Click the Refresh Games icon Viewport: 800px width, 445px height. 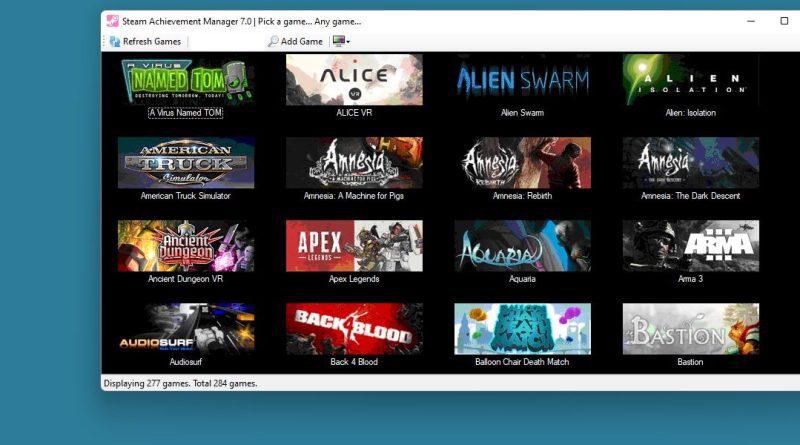tap(115, 41)
